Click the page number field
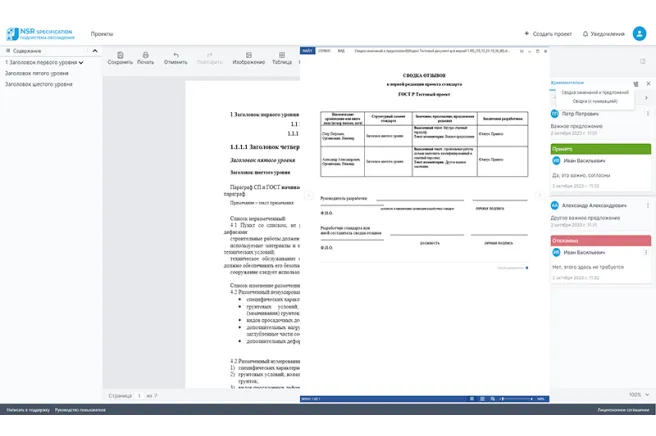 click(x=139, y=395)
